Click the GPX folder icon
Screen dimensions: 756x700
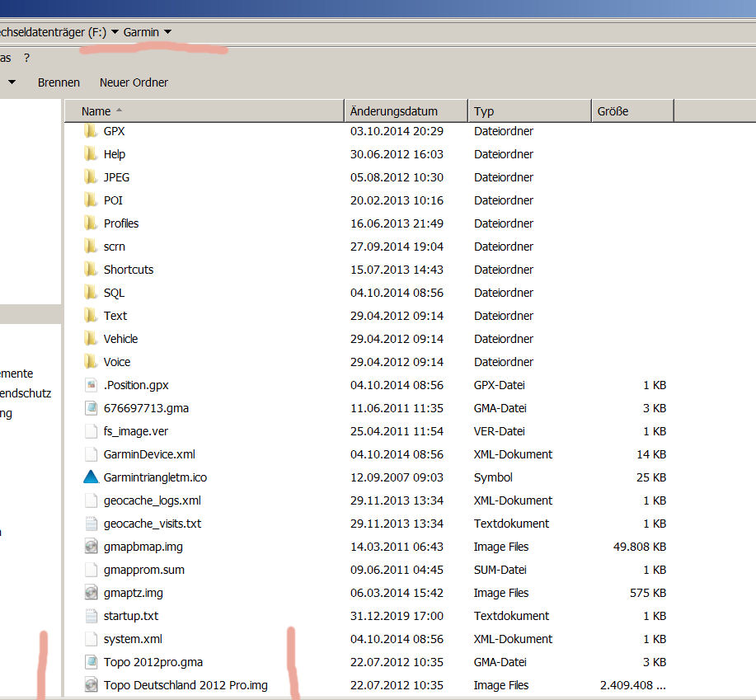[x=90, y=131]
